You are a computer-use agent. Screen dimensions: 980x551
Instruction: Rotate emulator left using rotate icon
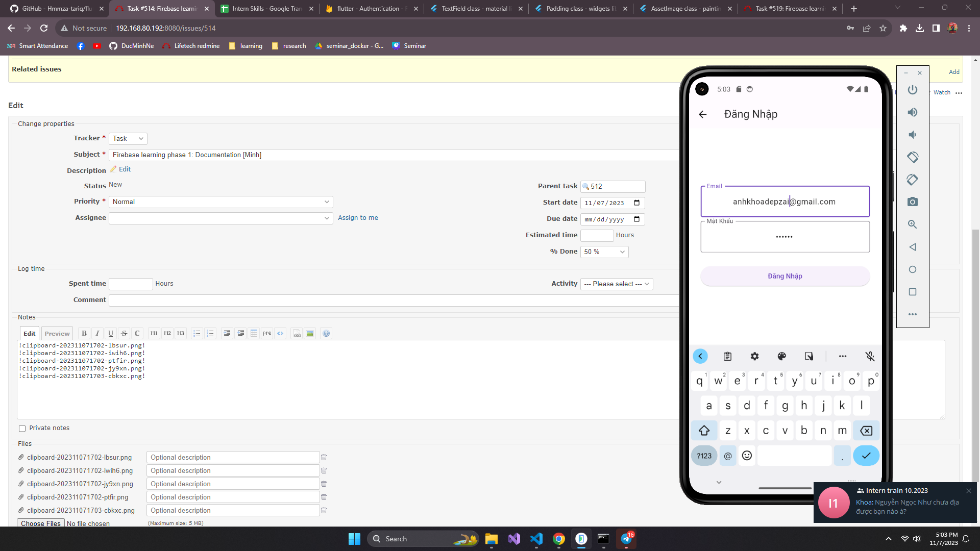click(912, 157)
